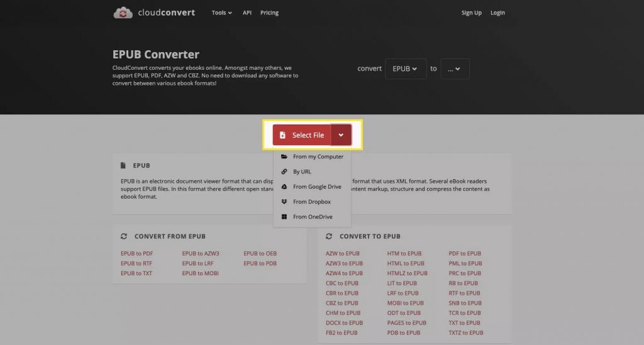Open TXT to EPUB link
This screenshot has width=644, height=345.
[465, 323]
